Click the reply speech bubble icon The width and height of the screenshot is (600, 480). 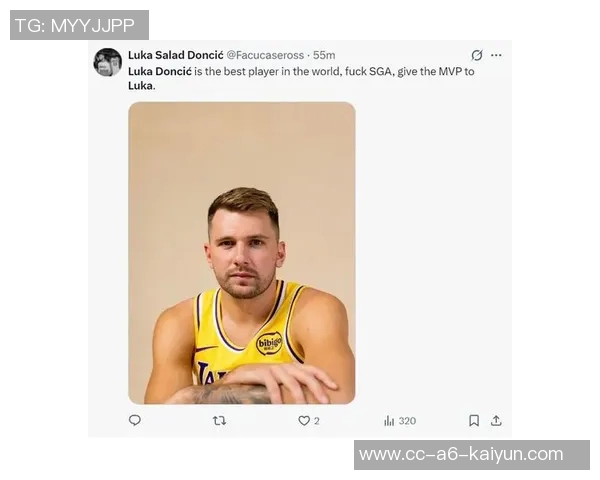click(135, 421)
